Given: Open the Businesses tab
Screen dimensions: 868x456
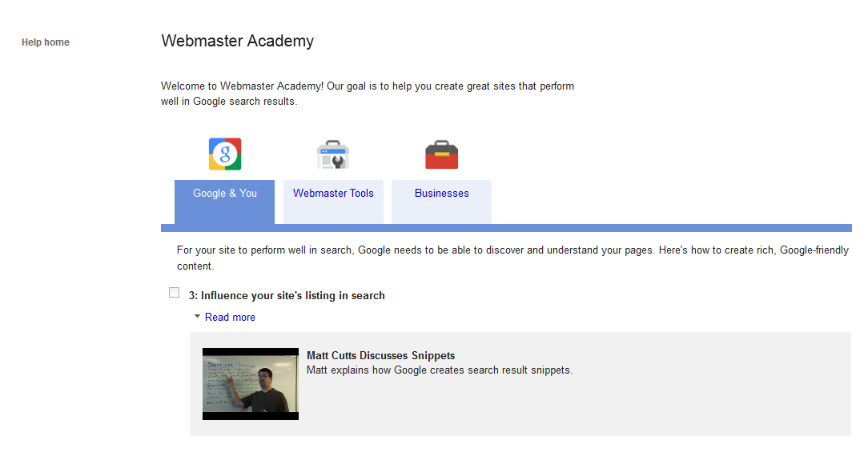Looking at the screenshot, I should [x=442, y=202].
